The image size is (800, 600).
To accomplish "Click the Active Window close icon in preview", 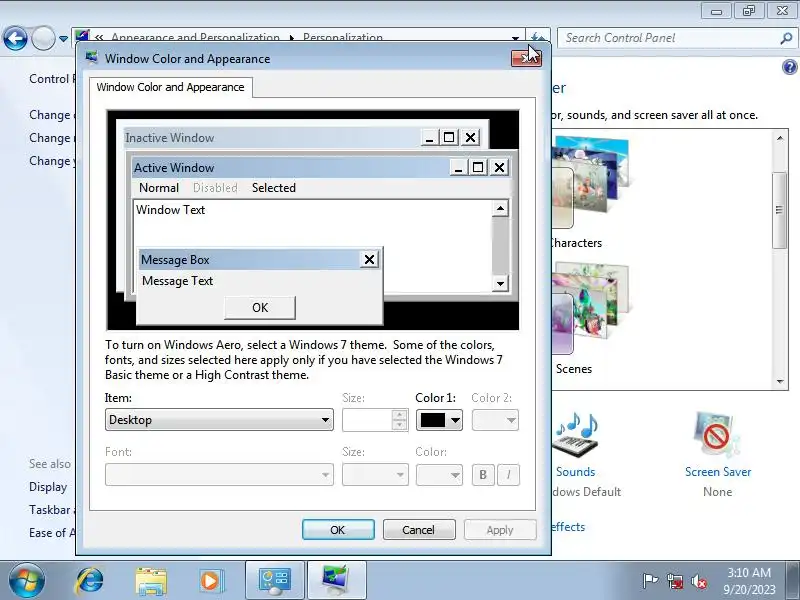I will (x=499, y=167).
